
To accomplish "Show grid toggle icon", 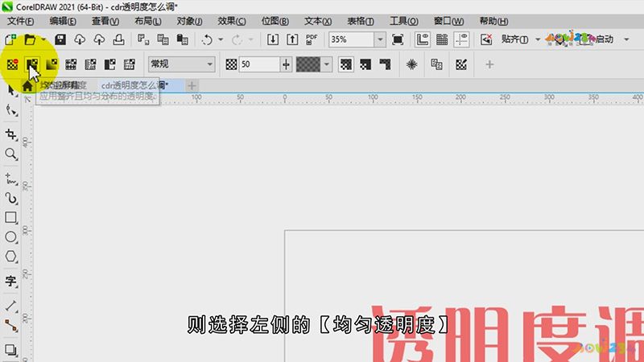I will click(x=442, y=39).
